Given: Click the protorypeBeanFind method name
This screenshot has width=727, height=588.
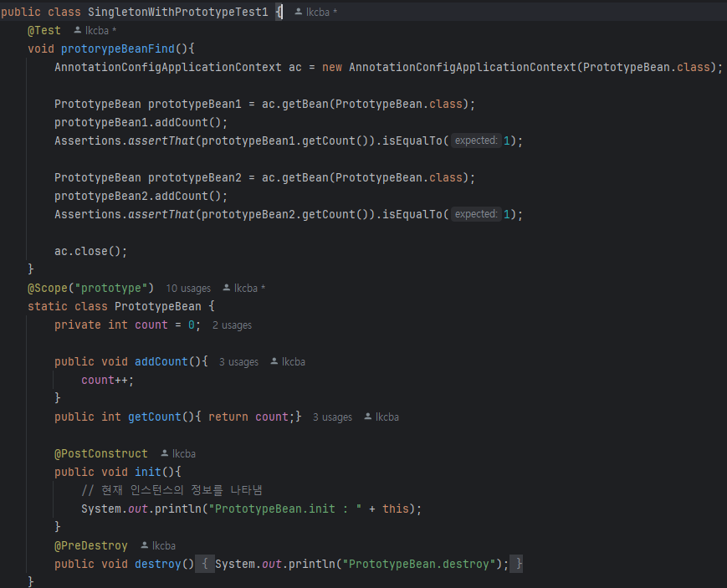Looking at the screenshot, I should pos(118,49).
